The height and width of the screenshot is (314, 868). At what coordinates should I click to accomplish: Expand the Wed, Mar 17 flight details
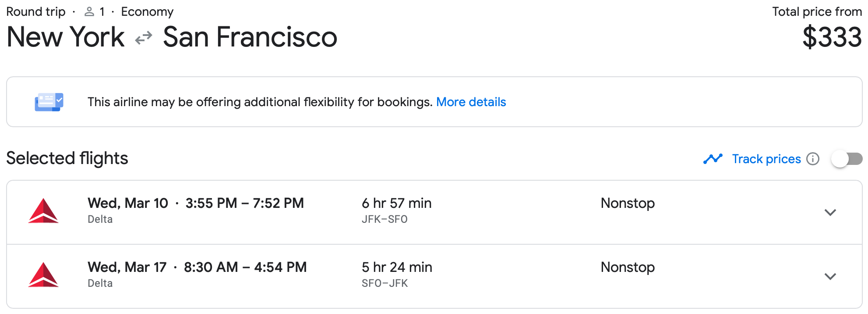(830, 277)
